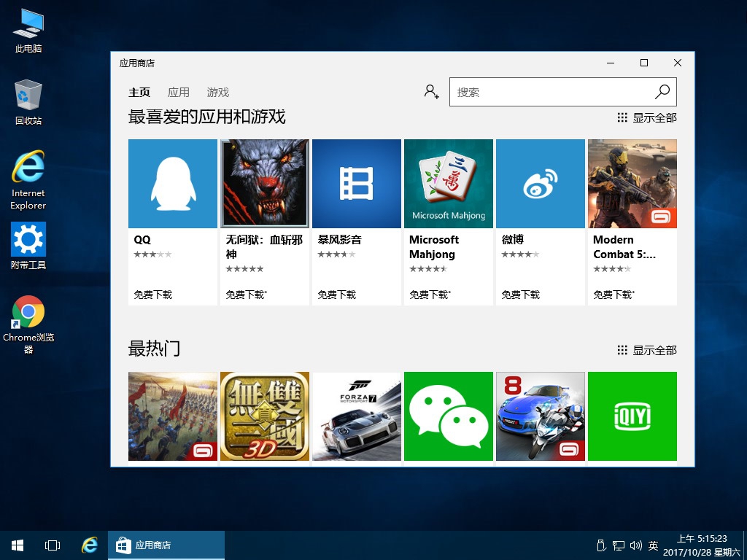Click the USB safely remove tray icon
Image resolution: width=747 pixels, height=560 pixels.
(x=601, y=545)
